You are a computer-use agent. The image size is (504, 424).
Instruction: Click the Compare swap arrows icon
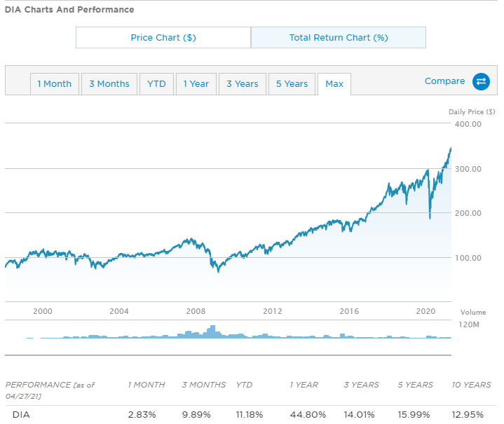[x=481, y=82]
